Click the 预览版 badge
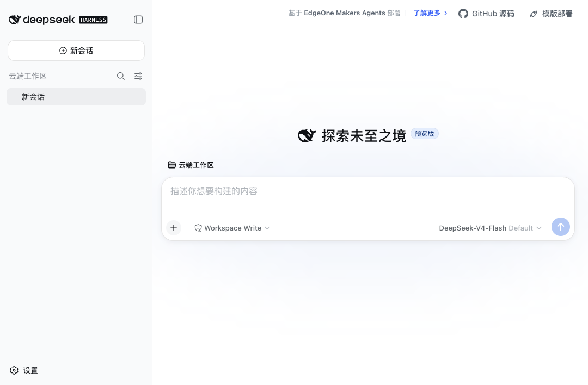 point(425,134)
